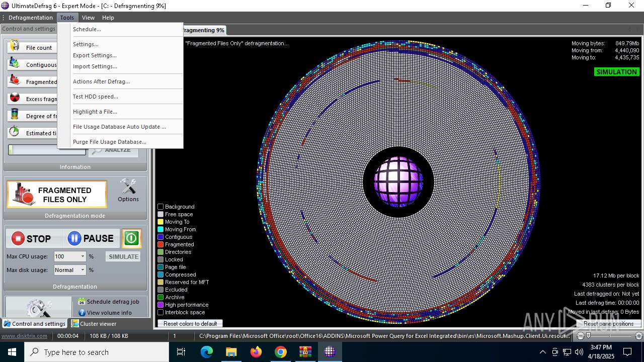Open Firefox from taskbar
Image resolution: width=644 pixels, height=362 pixels.
pyautogui.click(x=256, y=352)
